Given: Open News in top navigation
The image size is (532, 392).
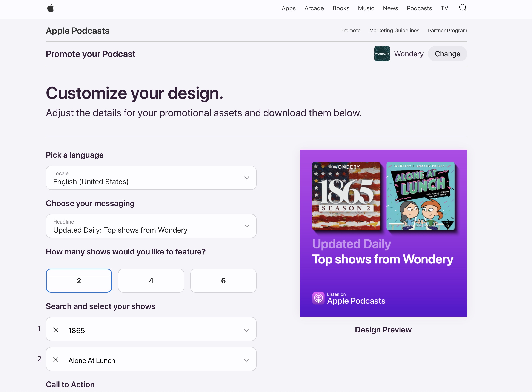Looking at the screenshot, I should point(391,8).
